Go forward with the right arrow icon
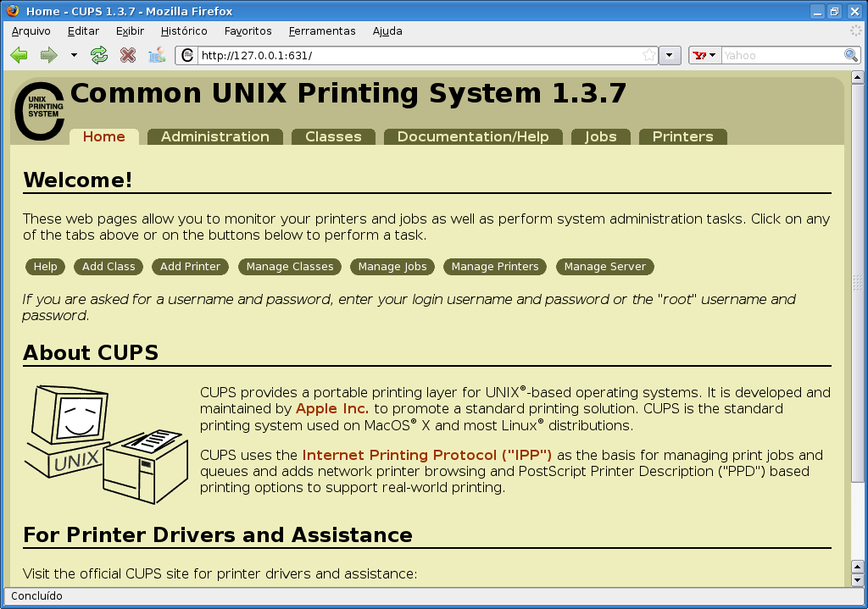 click(48, 55)
